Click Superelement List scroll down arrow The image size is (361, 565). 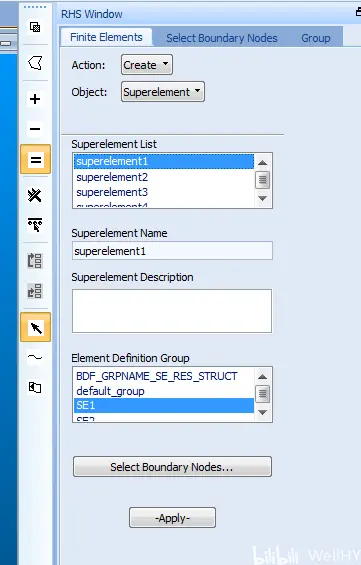[x=263, y=198]
